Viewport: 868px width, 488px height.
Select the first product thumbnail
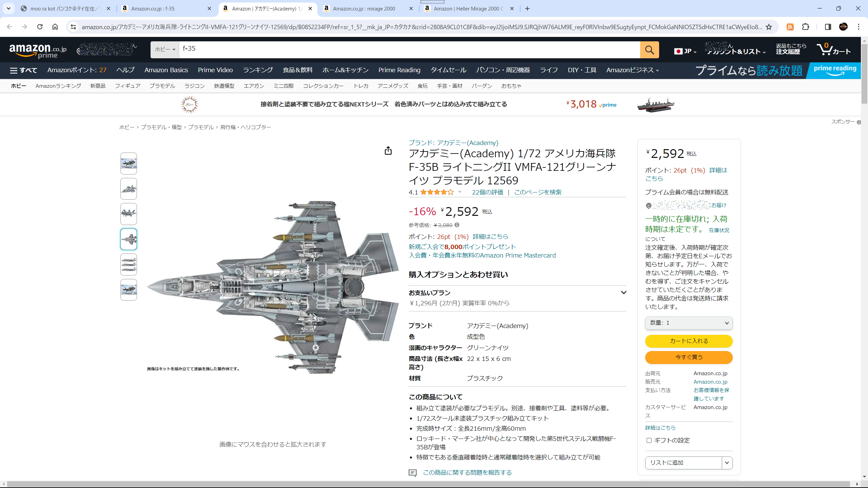pos(129,164)
